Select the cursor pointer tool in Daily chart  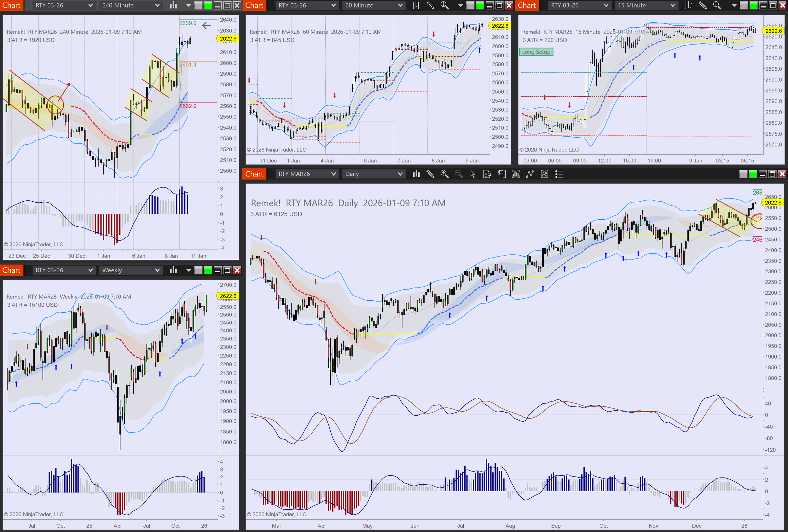click(473, 174)
